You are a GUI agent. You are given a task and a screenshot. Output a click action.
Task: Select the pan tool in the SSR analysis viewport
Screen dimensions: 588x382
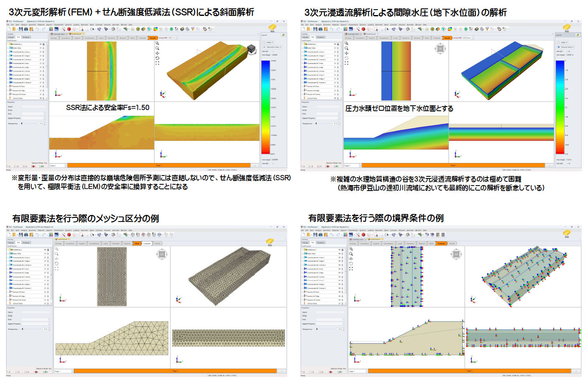pyautogui.click(x=157, y=53)
